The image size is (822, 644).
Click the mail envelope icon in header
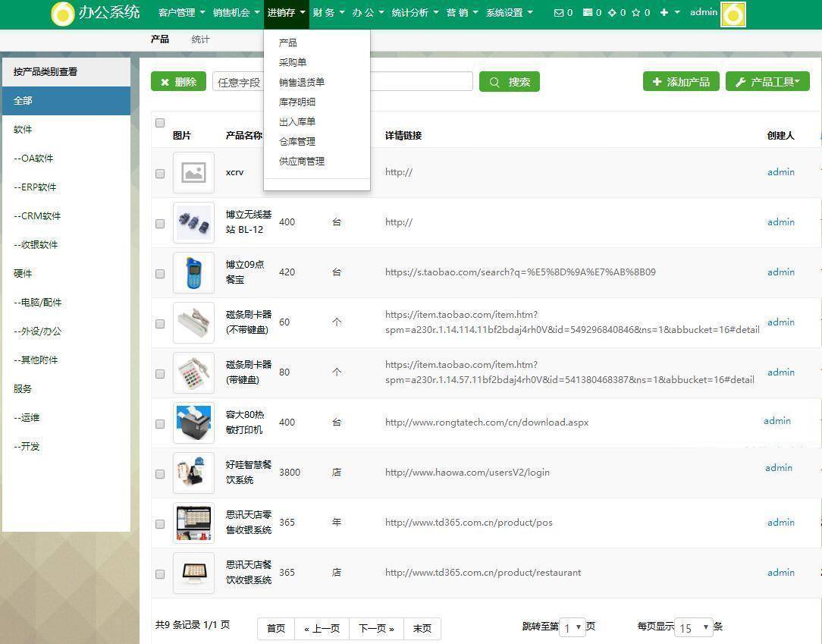point(559,13)
